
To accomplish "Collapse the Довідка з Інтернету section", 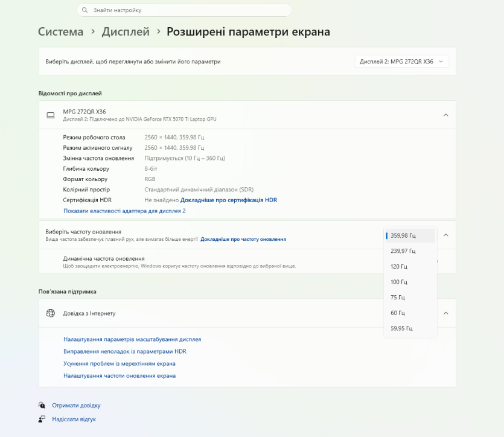I will click(x=446, y=313).
